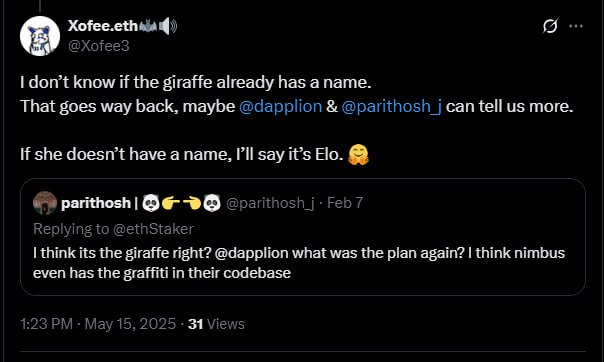
Task: Click the Xofee.eth display name
Action: (102, 26)
